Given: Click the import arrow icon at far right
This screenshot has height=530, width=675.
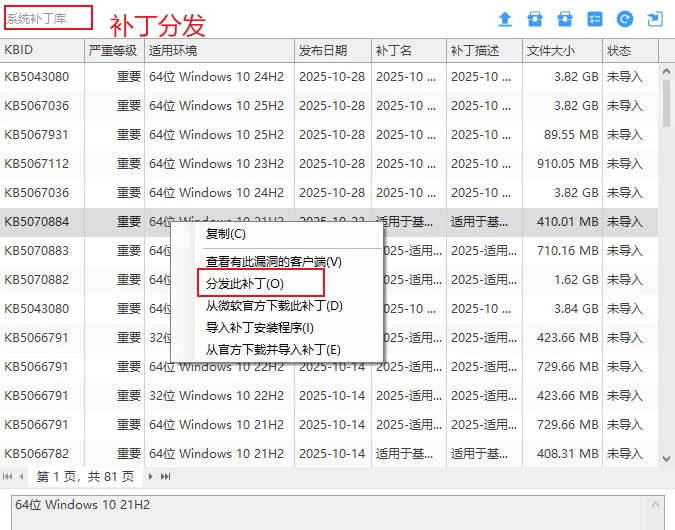Looking at the screenshot, I should pyautogui.click(x=655, y=19).
